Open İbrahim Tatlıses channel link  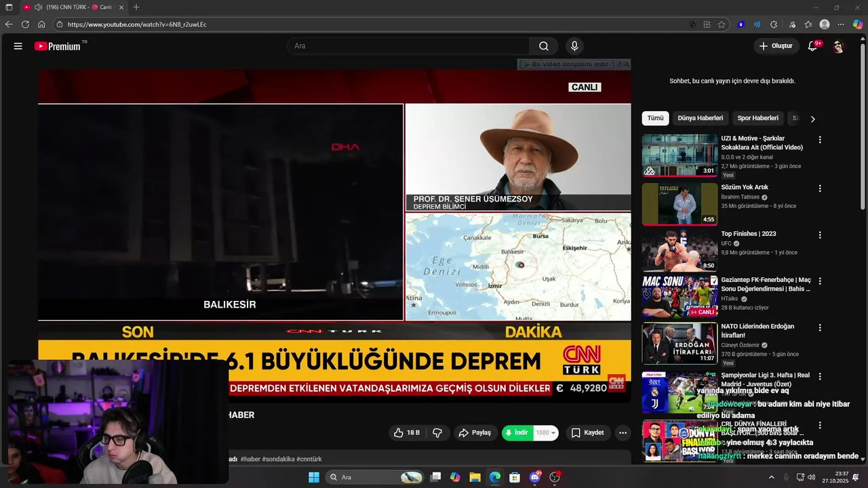pos(741,197)
